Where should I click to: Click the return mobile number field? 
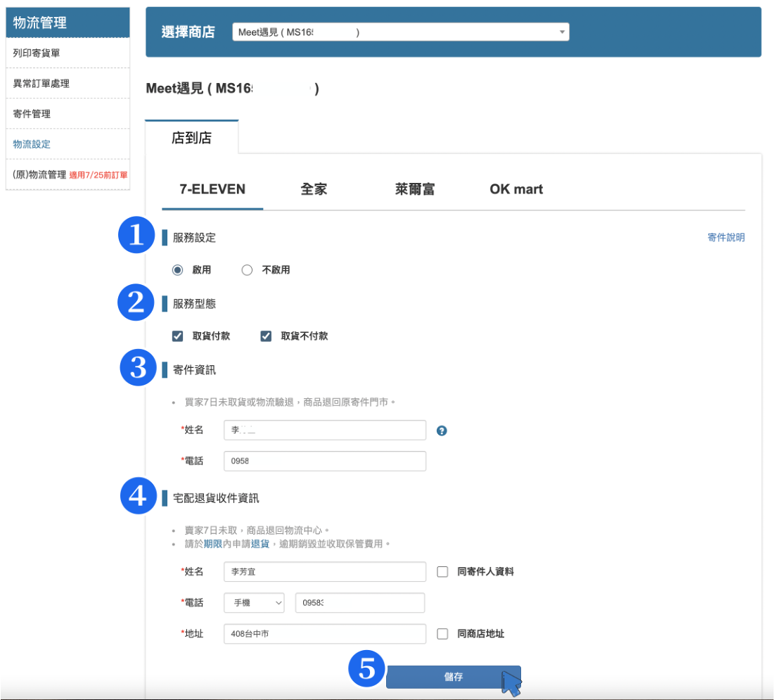pyautogui.click(x=360, y=603)
